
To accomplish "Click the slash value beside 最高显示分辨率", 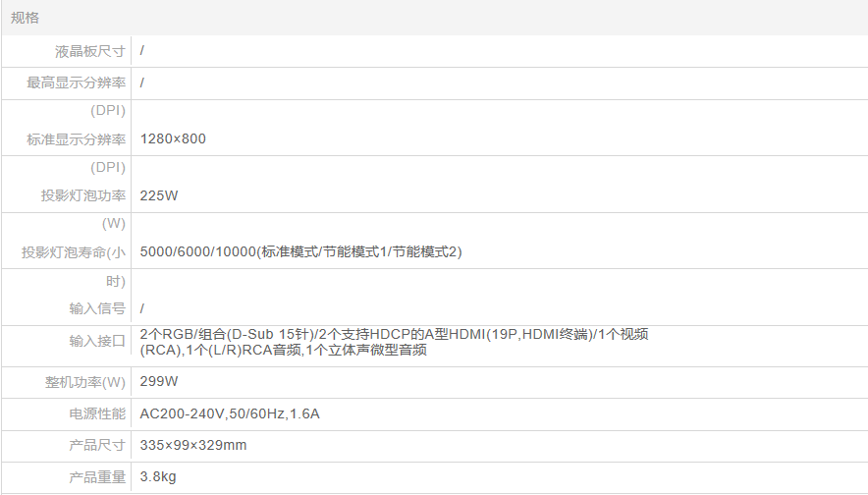I will pos(142,82).
